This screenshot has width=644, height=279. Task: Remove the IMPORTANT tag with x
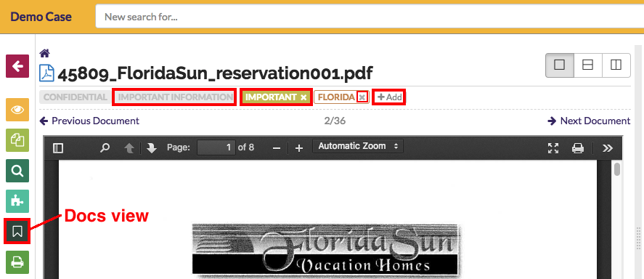(x=303, y=97)
